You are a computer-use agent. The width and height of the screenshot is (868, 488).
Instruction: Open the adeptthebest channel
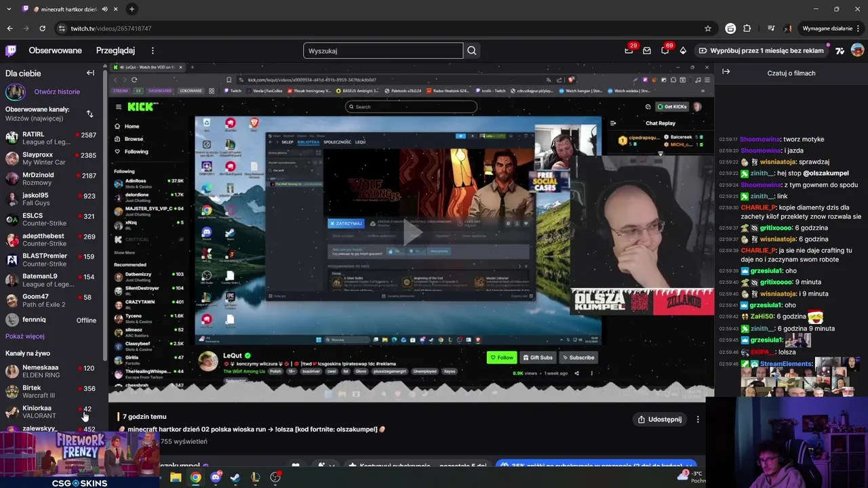coord(51,240)
